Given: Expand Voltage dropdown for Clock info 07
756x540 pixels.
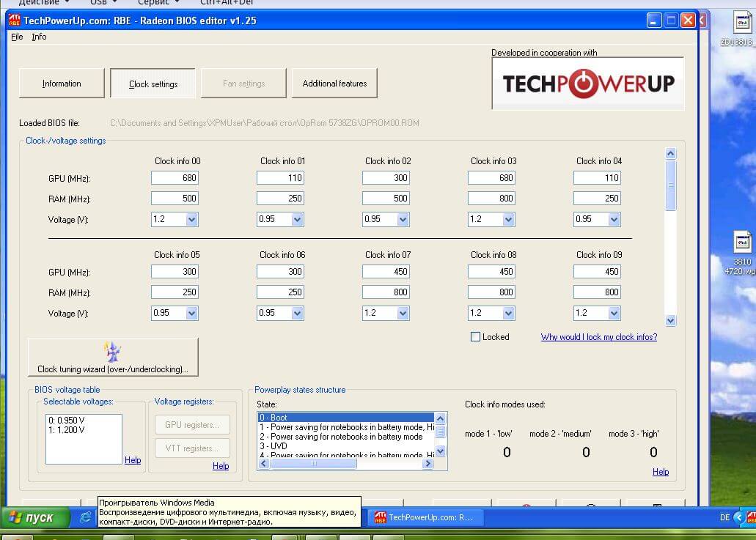Looking at the screenshot, I should click(x=403, y=313).
